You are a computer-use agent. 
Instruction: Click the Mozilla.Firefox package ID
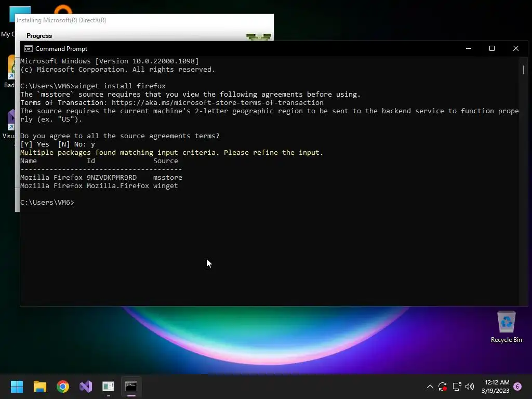coord(118,186)
